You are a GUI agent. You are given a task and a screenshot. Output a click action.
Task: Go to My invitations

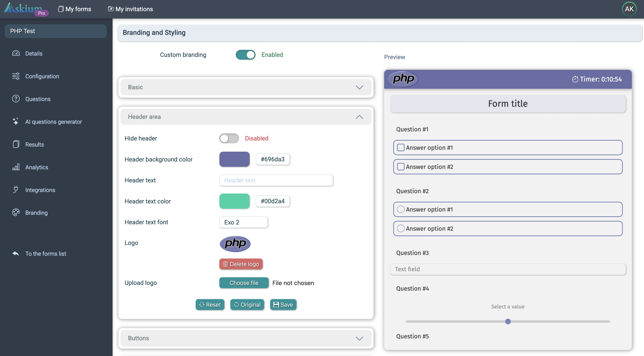(130, 9)
